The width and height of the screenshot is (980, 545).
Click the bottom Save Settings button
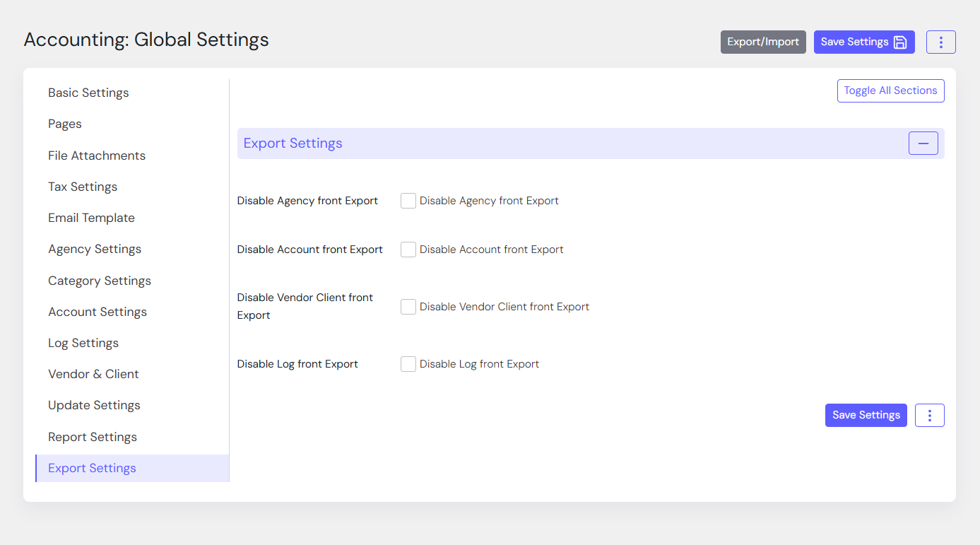coord(866,416)
